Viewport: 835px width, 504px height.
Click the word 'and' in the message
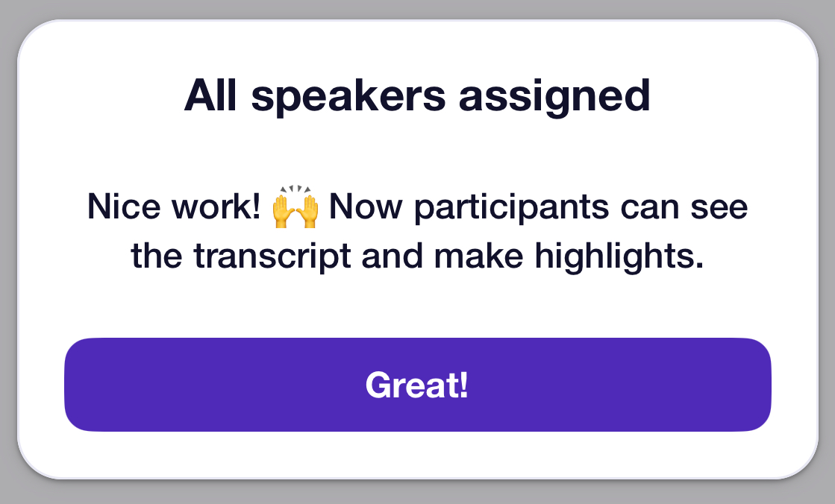tap(392, 256)
